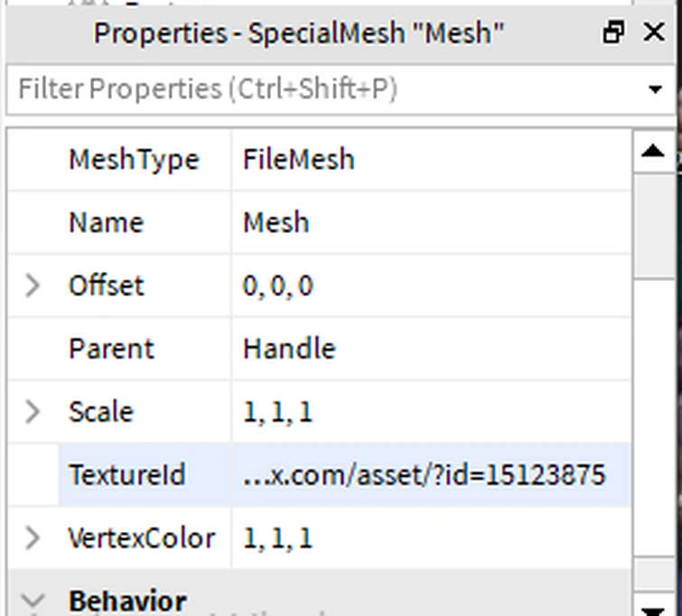The width and height of the screenshot is (682, 616).
Task: Expand the Offset property
Action: click(x=33, y=286)
